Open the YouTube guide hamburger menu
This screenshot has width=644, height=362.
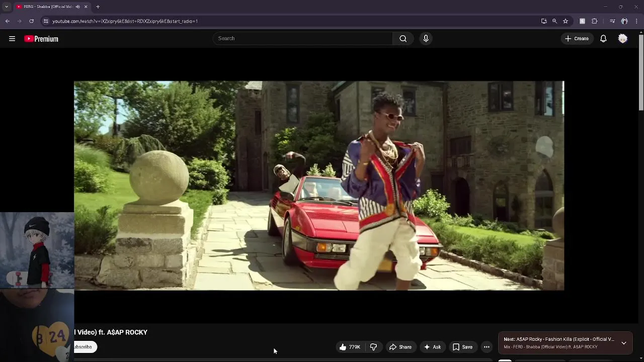(x=12, y=39)
